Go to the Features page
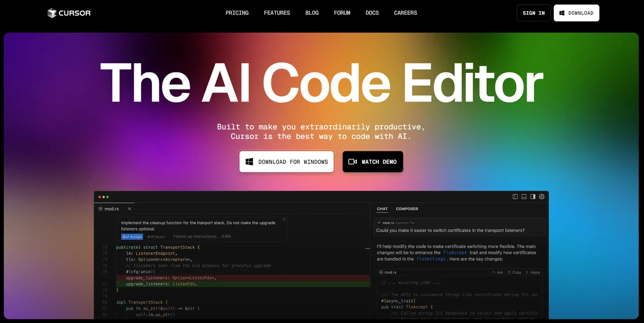 click(x=277, y=13)
